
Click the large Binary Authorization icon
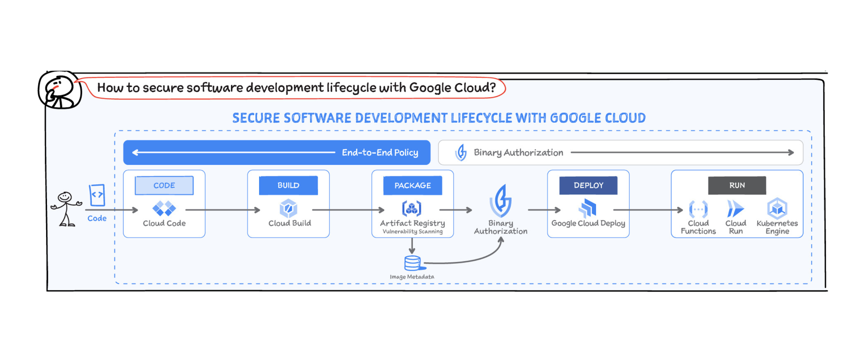point(501,201)
